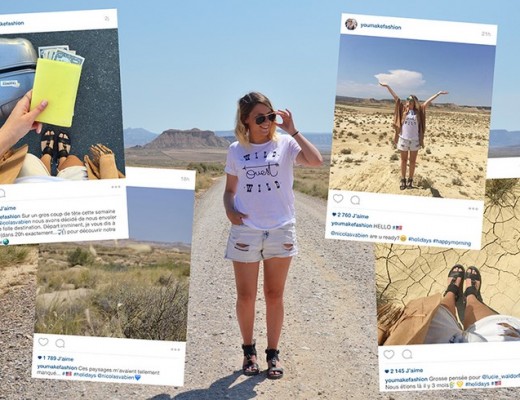
Task: Open the youmakefashion profile avatar
Action: point(351,24)
